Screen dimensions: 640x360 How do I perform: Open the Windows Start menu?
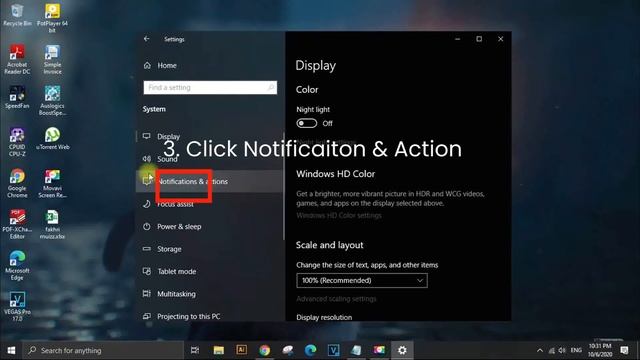click(x=11, y=350)
